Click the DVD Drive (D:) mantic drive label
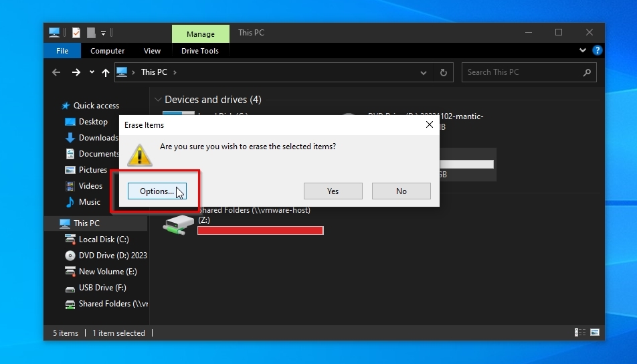Viewport: 637px width, 364px height. 426,116
